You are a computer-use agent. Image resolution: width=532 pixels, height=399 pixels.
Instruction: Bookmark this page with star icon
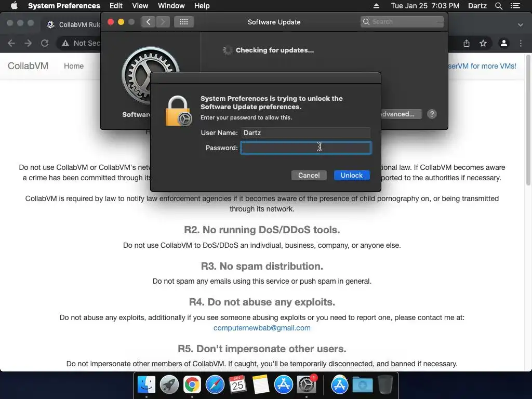pos(483,43)
